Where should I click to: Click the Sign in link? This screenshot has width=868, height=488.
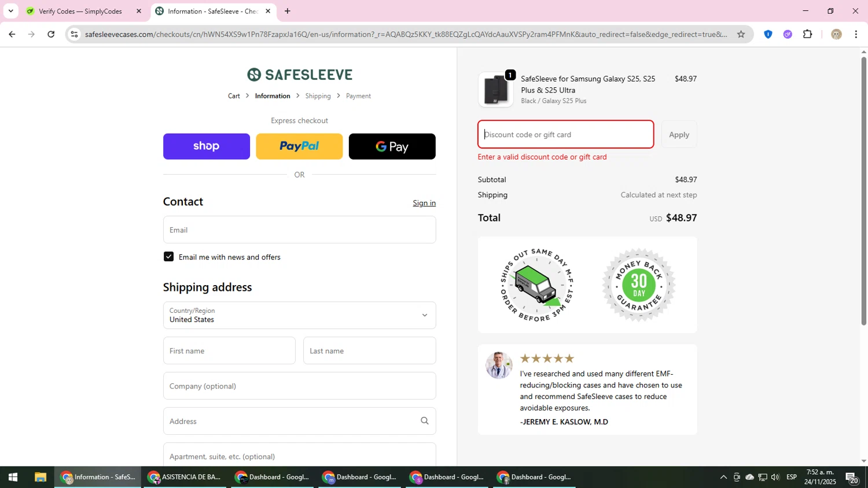click(x=424, y=203)
